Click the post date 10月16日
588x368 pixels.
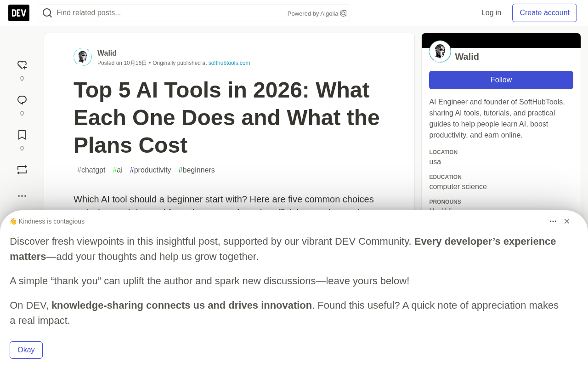tap(135, 63)
